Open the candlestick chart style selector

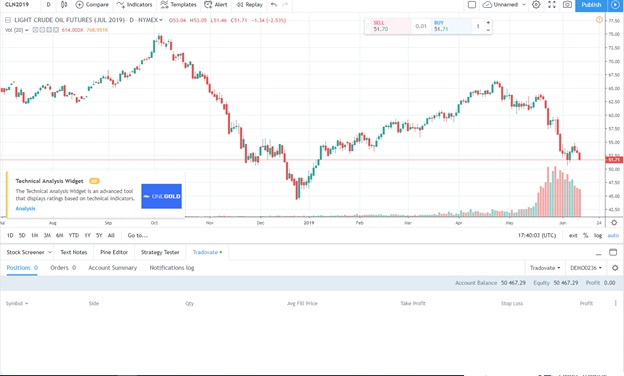click(64, 5)
